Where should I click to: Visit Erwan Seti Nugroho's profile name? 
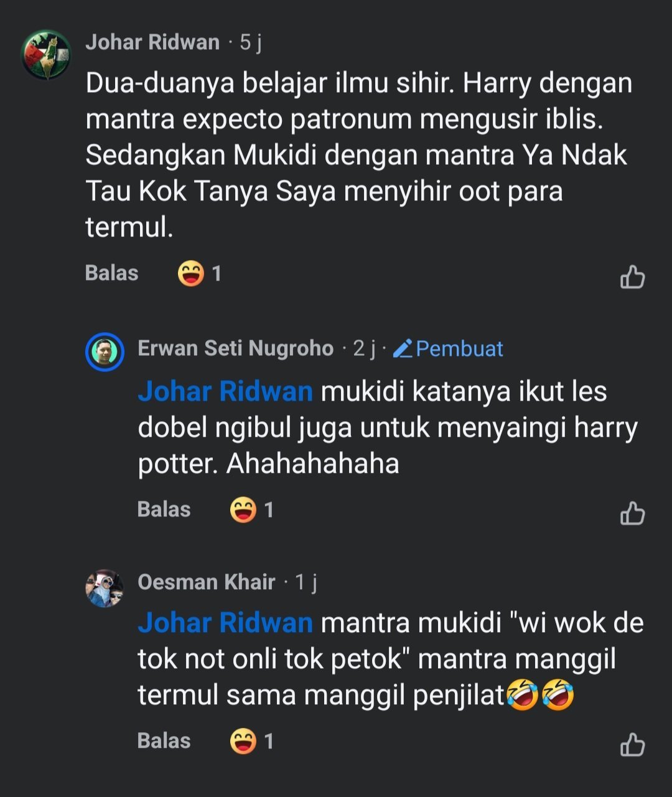tap(235, 348)
